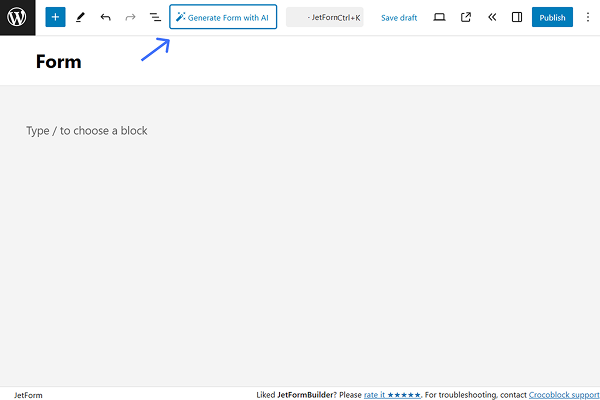Open the rate it five stars link

point(392,395)
